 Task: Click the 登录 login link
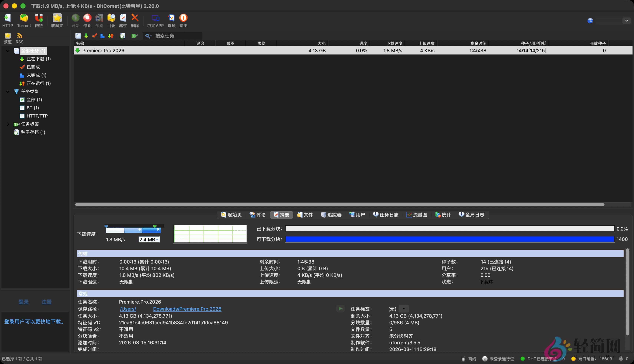[24, 302]
